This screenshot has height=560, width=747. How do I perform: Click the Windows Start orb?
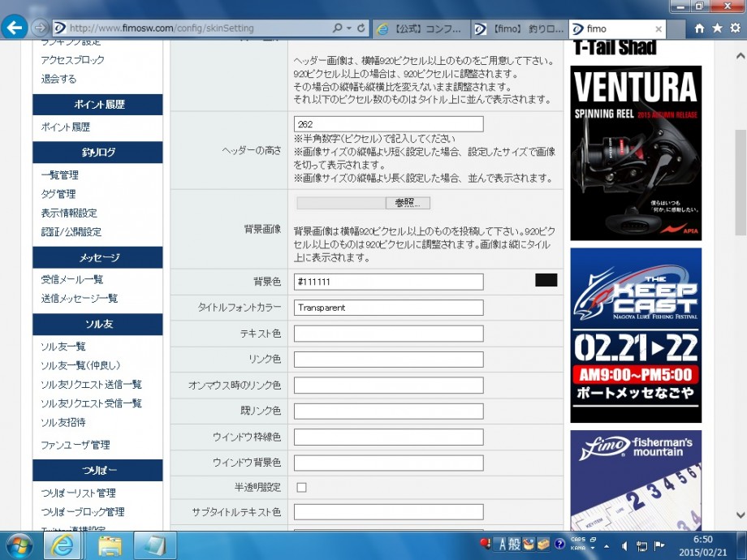pyautogui.click(x=18, y=545)
